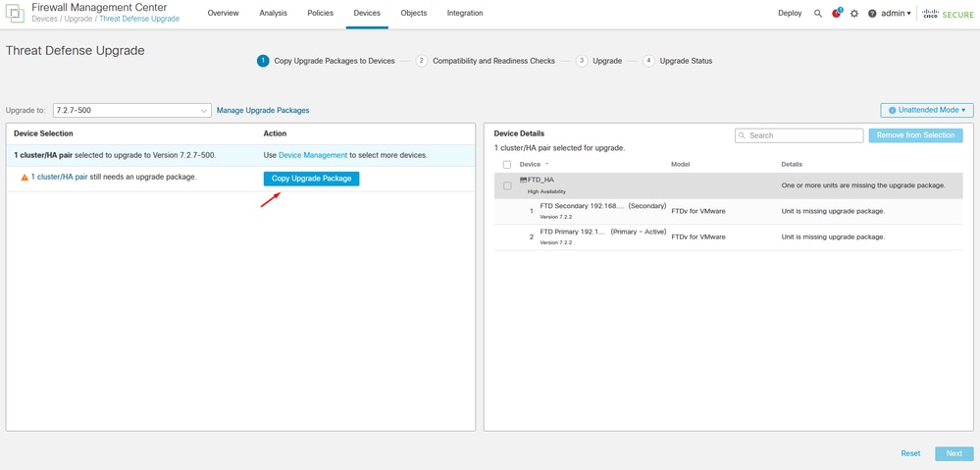
Task: Open the Upgrade to 7.2.7-500 dropdown
Action: click(x=131, y=110)
